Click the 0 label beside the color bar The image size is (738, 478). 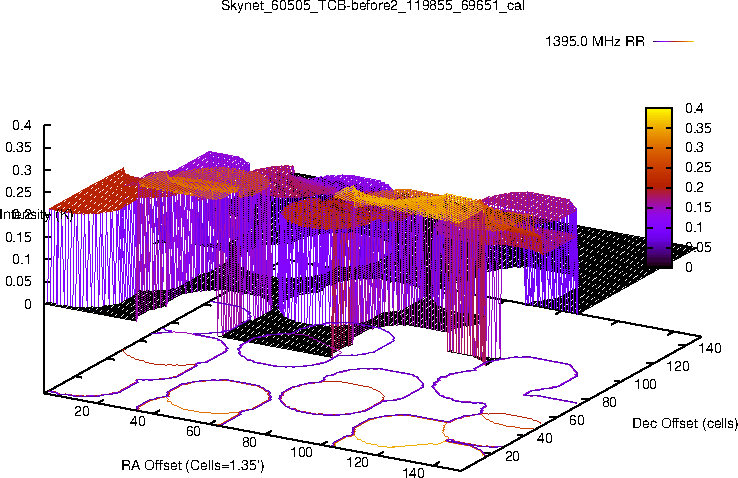click(x=689, y=267)
